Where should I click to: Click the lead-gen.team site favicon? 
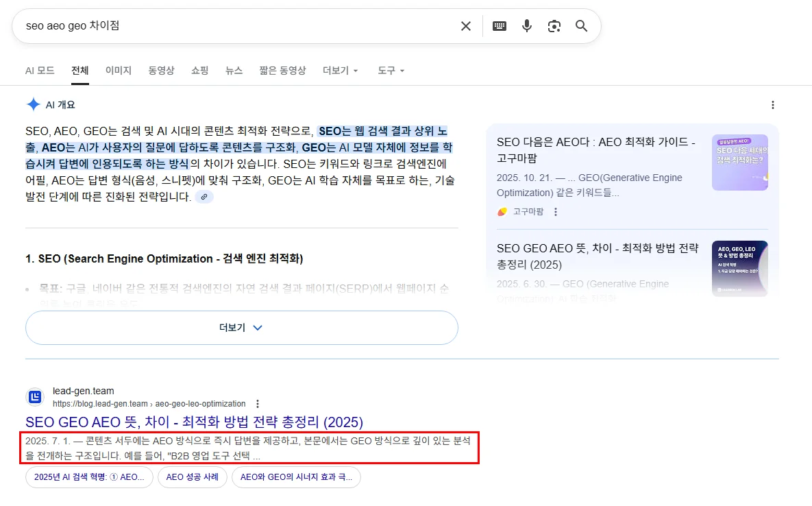point(34,396)
